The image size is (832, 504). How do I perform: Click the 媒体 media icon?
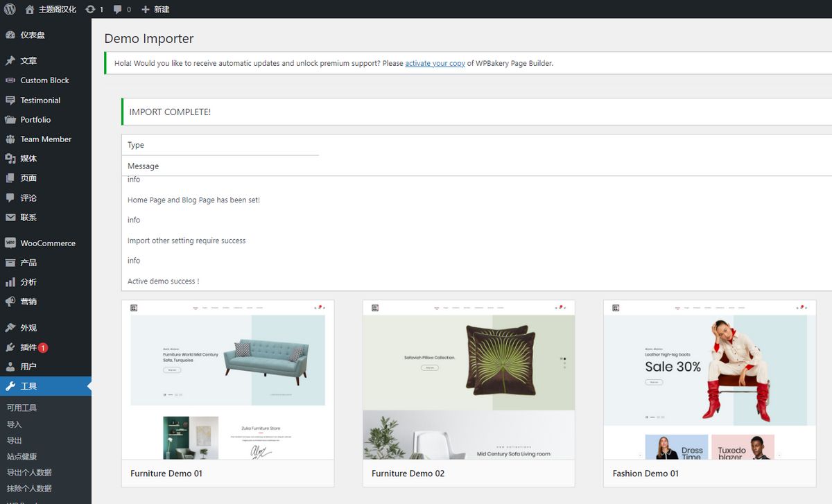[10, 159]
